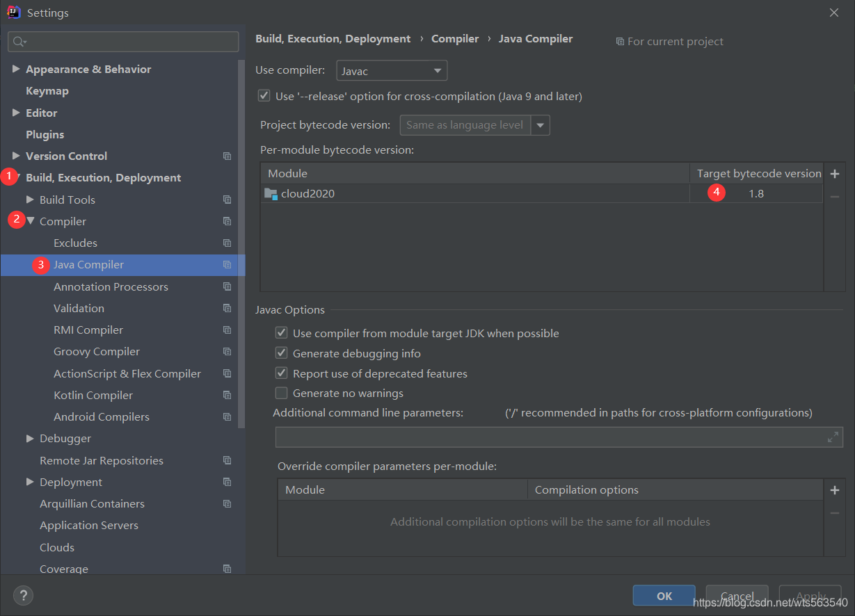This screenshot has height=616, width=855.
Task: Click the project-level icon beside Compiler
Action: pyautogui.click(x=227, y=221)
